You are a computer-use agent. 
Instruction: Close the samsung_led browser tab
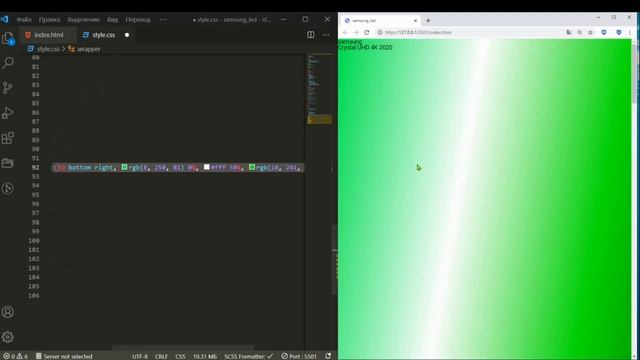click(x=415, y=20)
